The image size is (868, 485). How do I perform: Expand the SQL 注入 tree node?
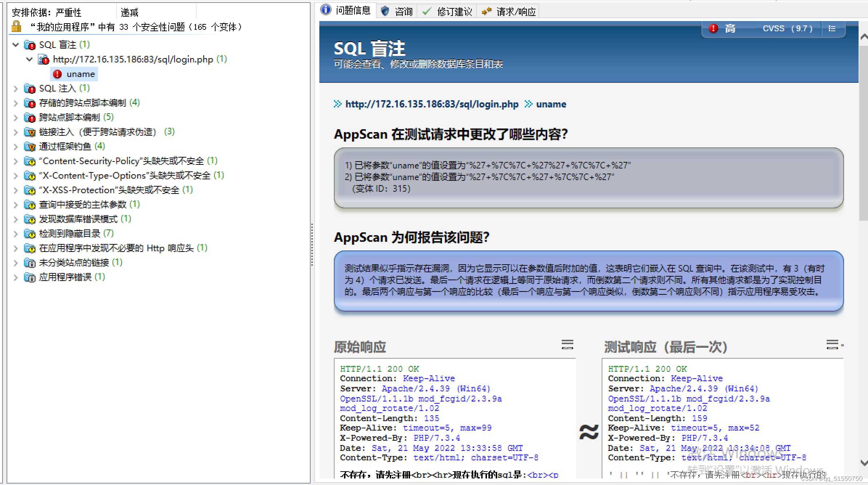(x=16, y=89)
